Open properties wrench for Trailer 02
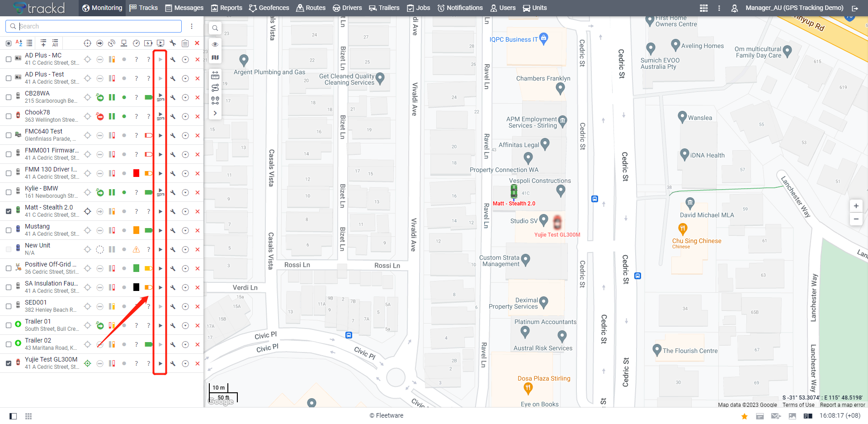 [173, 344]
